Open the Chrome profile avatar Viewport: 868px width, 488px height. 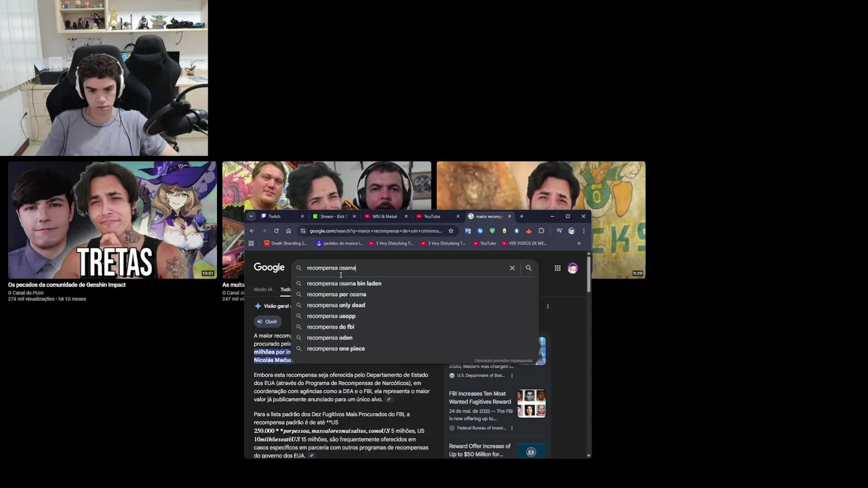572,230
